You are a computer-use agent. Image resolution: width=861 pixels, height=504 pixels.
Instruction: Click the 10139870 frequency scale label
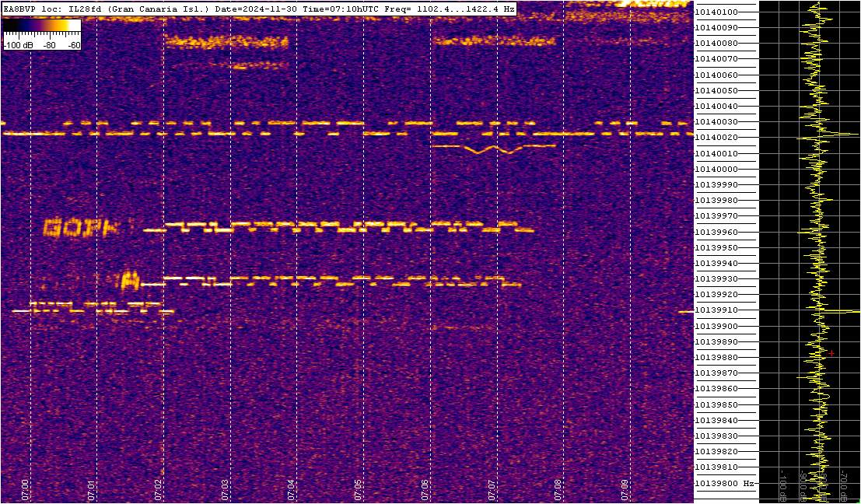click(x=716, y=373)
